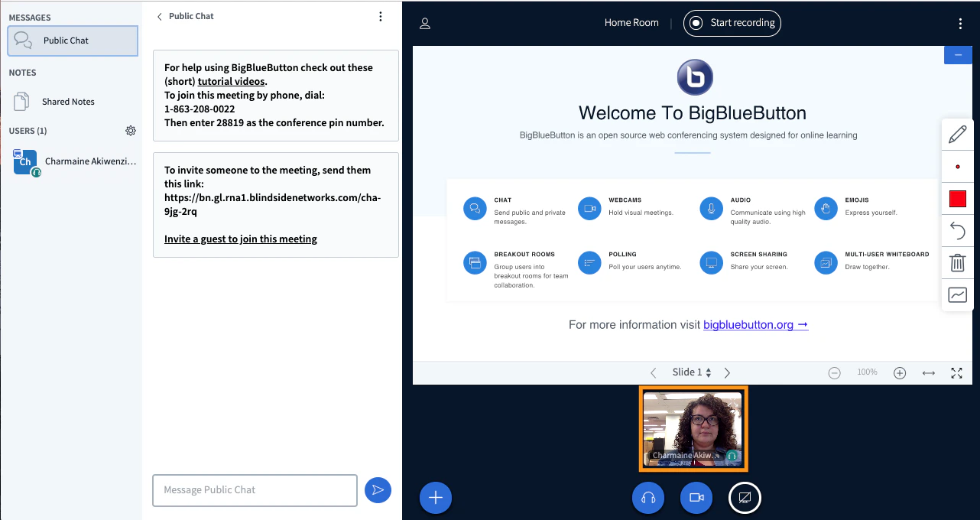Viewport: 980px width, 520px height.
Task: Click the Breakout Rooms icon on slide
Action: [x=475, y=262]
